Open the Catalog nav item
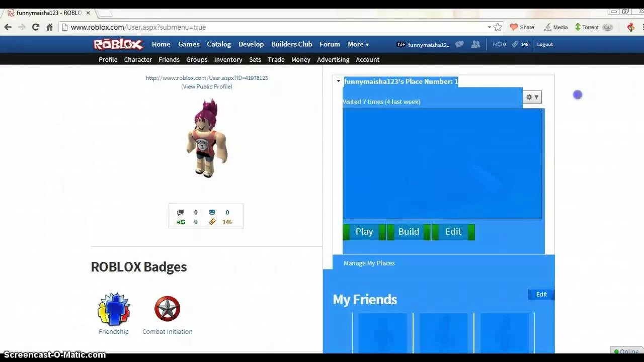 click(x=219, y=44)
